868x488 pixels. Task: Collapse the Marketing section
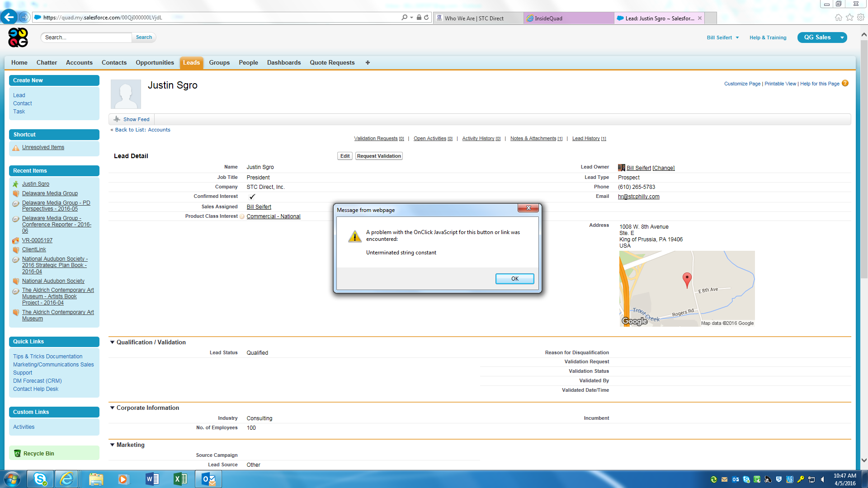coord(112,445)
